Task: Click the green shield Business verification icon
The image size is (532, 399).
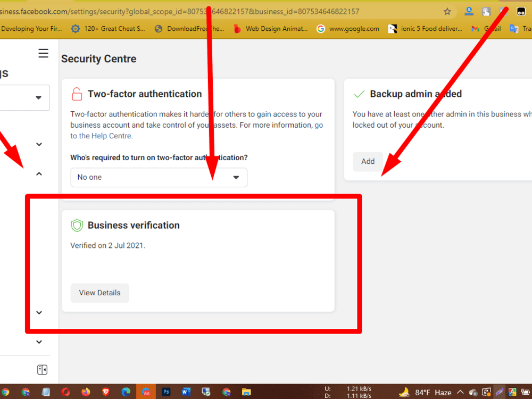Action: coord(77,225)
